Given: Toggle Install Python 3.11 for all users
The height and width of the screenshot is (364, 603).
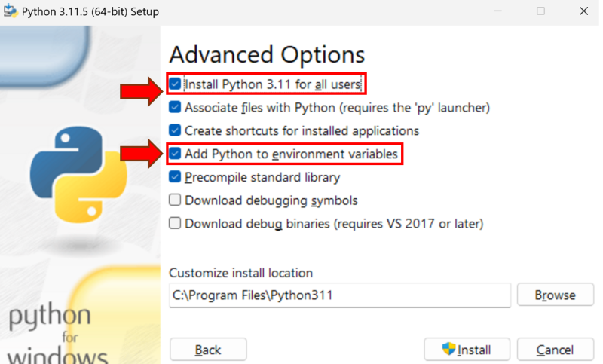Looking at the screenshot, I should click(x=175, y=84).
